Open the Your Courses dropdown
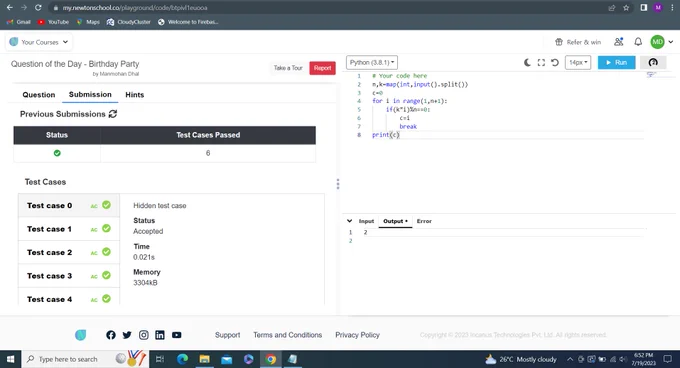Image resolution: width=680 pixels, height=368 pixels. (x=39, y=42)
